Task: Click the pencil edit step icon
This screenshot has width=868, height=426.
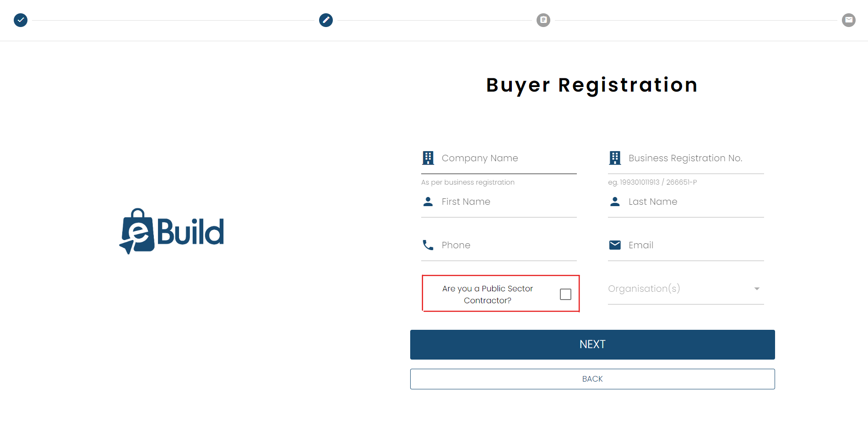Action: pos(326,20)
